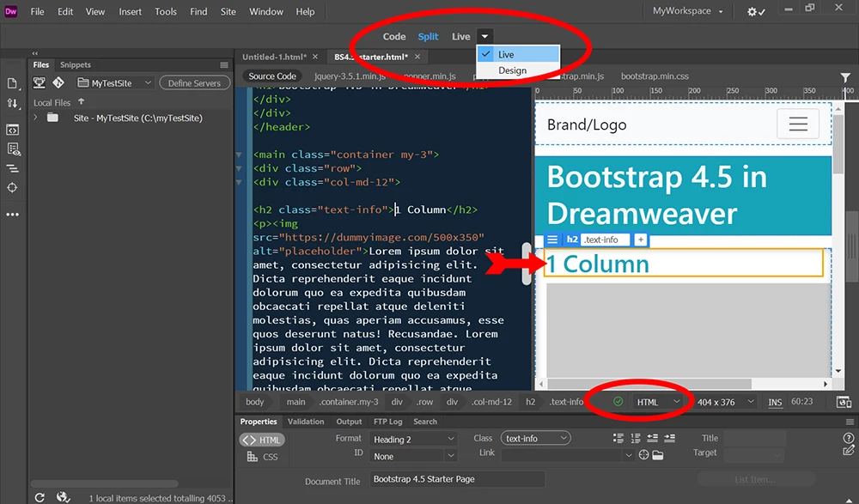This screenshot has width=859, height=504.
Task: Select the body tag in tag selector
Action: coord(255,402)
